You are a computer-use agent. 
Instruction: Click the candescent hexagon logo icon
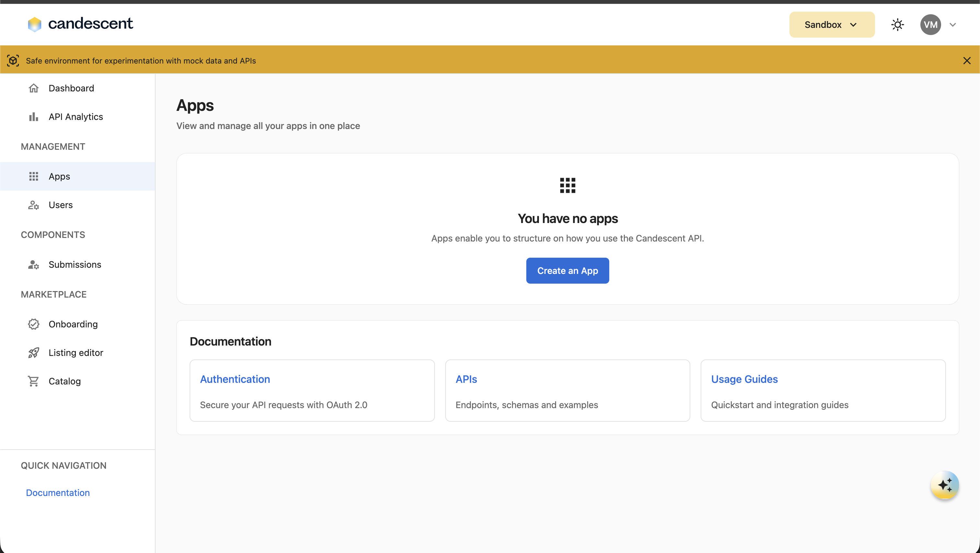coord(35,24)
